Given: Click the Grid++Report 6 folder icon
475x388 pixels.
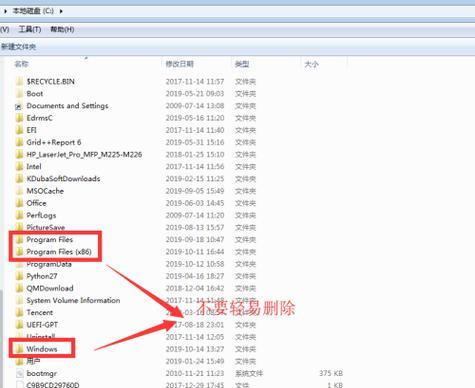Looking at the screenshot, I should pyautogui.click(x=20, y=142).
